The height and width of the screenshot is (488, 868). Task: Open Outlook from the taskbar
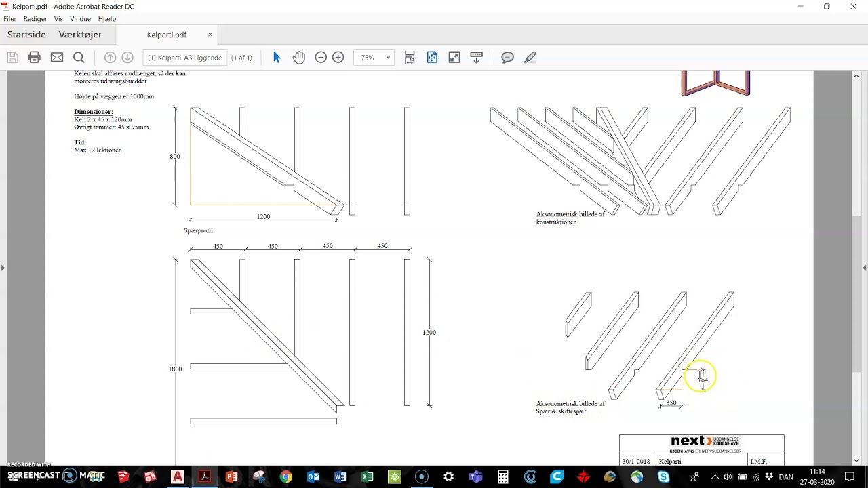click(x=313, y=477)
